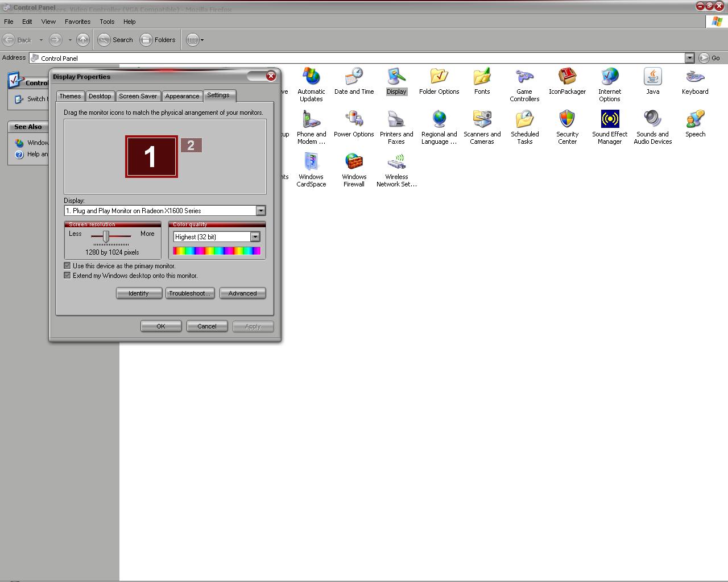The image size is (728, 582).
Task: Select monitor 2 in arrangement preview
Action: point(191,145)
